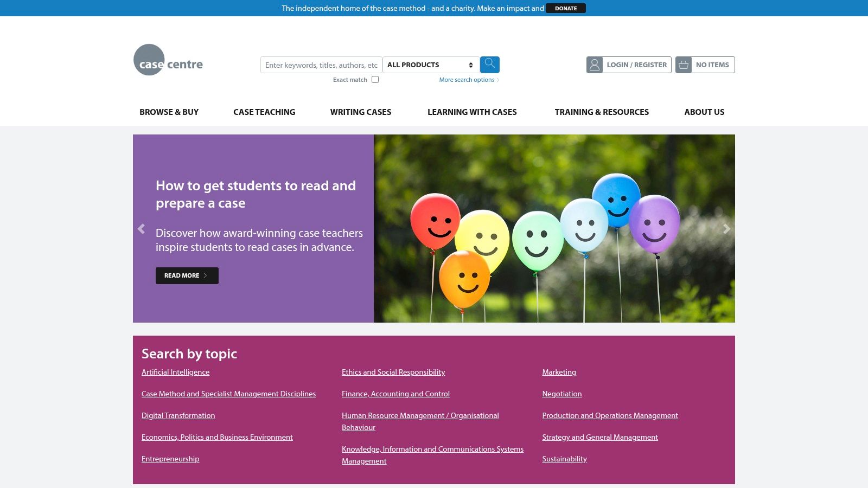Open Training & Resources menu
This screenshot has width=868, height=488.
(x=602, y=112)
